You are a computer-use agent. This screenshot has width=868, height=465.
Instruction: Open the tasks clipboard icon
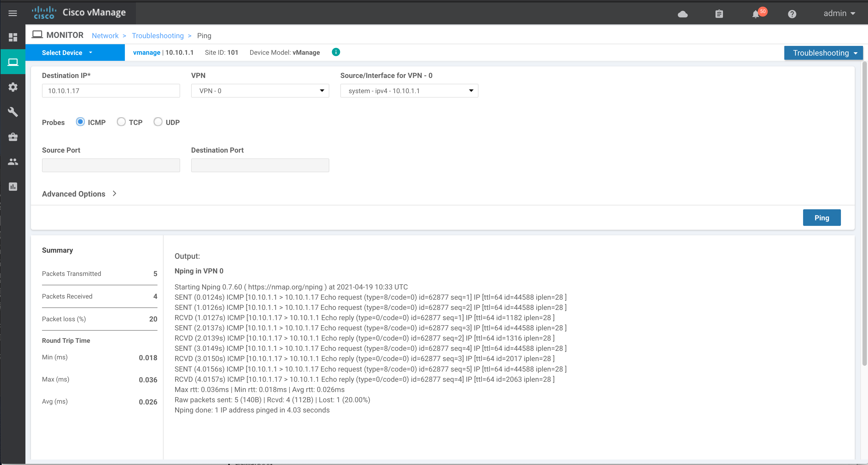point(719,14)
